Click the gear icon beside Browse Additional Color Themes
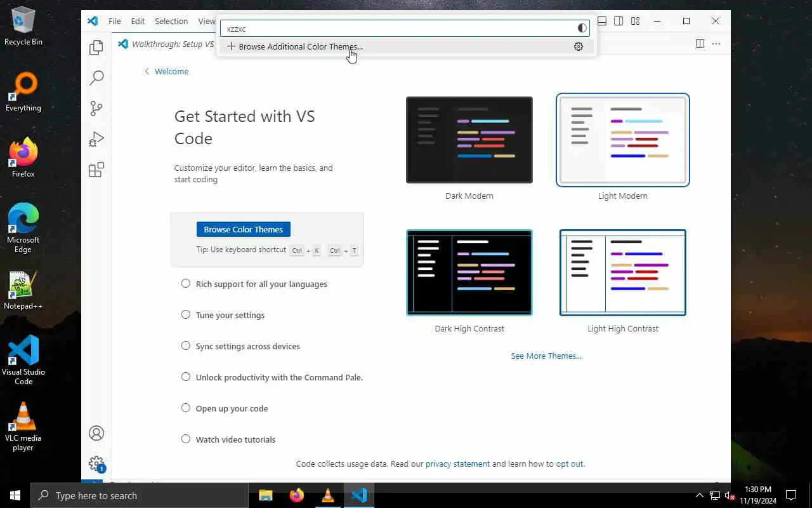812x508 pixels. [x=579, y=46]
